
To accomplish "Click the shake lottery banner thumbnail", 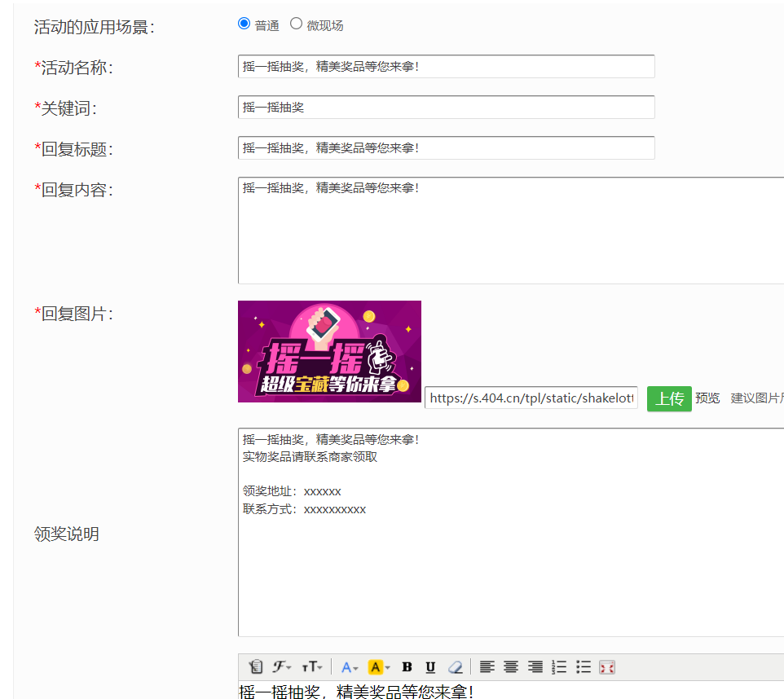I will point(329,351).
